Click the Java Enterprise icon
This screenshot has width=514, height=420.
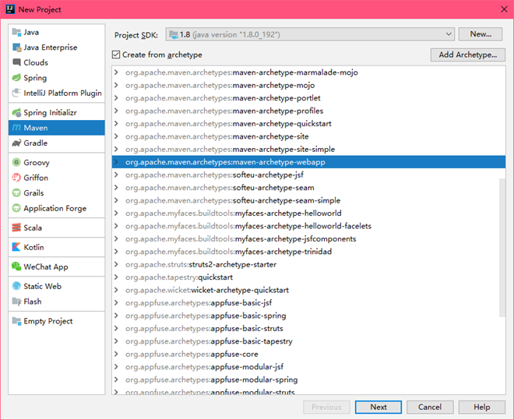[x=16, y=48]
